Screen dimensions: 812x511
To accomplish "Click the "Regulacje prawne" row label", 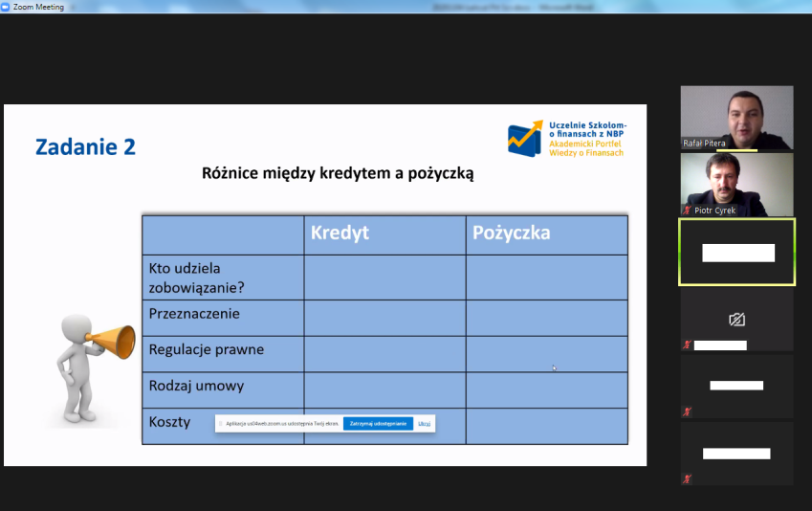I will pos(207,350).
